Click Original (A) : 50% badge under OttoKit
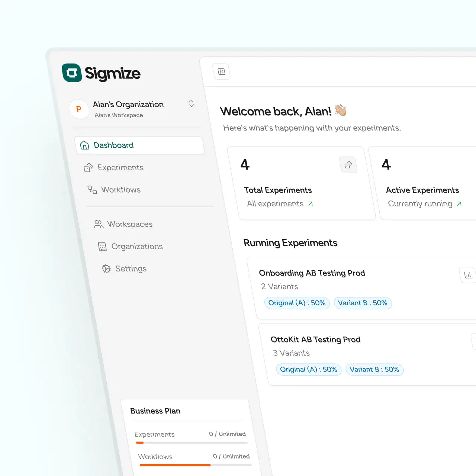This screenshot has width=476, height=476. point(309,370)
